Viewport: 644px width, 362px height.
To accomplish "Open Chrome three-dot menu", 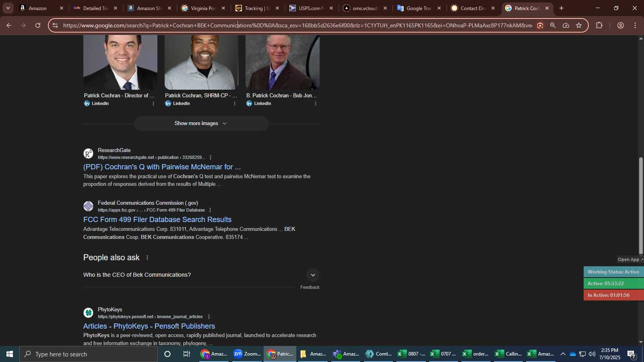I will pyautogui.click(x=636, y=25).
